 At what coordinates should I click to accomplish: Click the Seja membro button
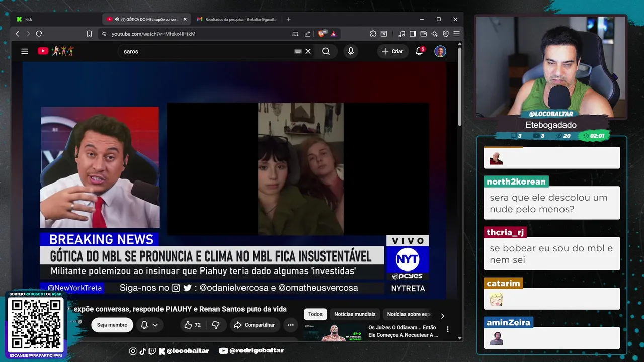click(112, 325)
